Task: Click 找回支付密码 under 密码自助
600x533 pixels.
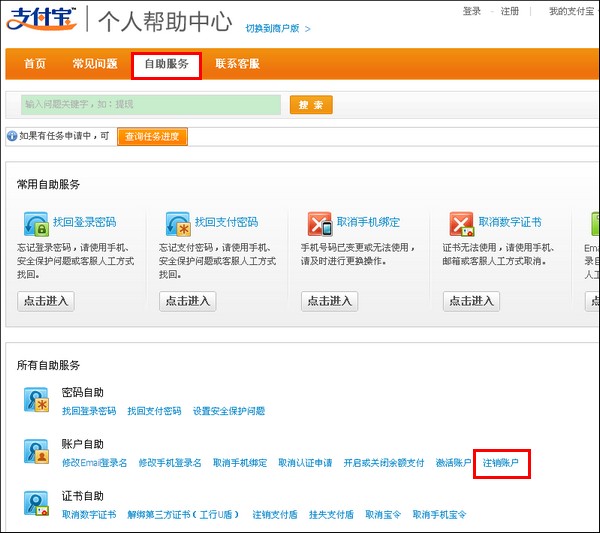Action: coord(154,411)
